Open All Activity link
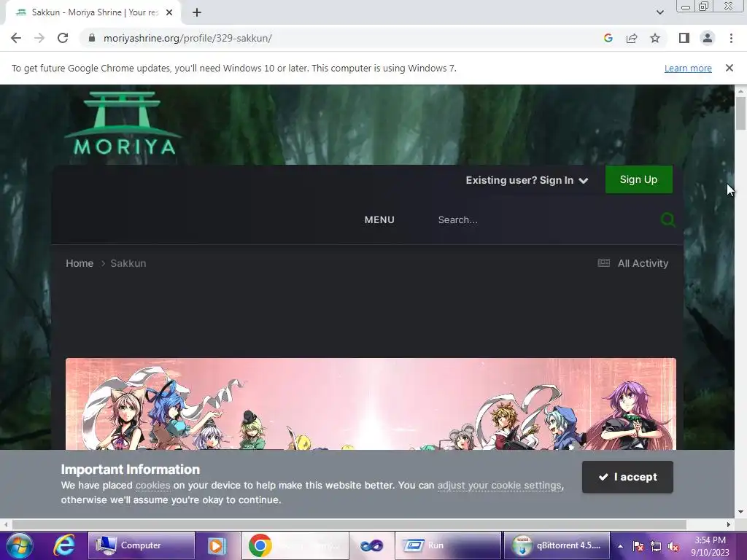Image resolution: width=747 pixels, height=560 pixels. (643, 263)
